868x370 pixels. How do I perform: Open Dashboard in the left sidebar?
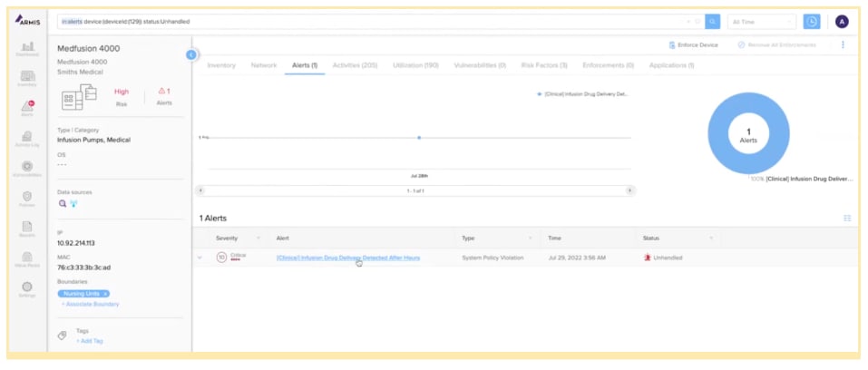[x=27, y=48]
